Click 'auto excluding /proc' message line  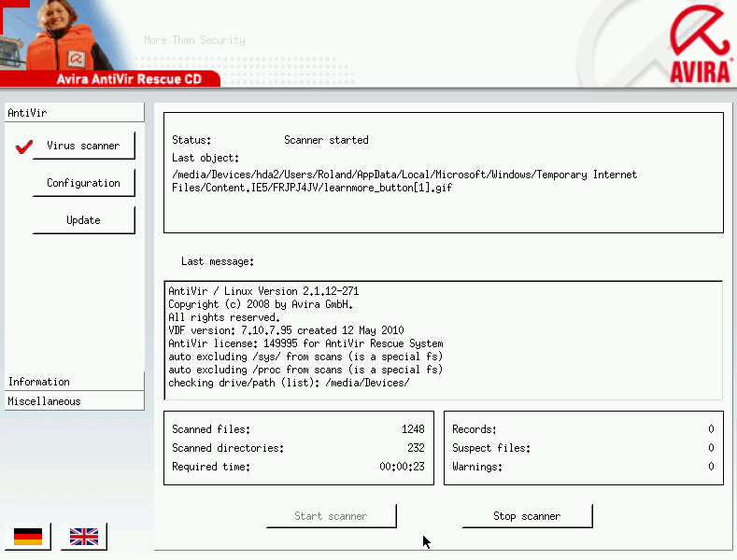point(305,370)
